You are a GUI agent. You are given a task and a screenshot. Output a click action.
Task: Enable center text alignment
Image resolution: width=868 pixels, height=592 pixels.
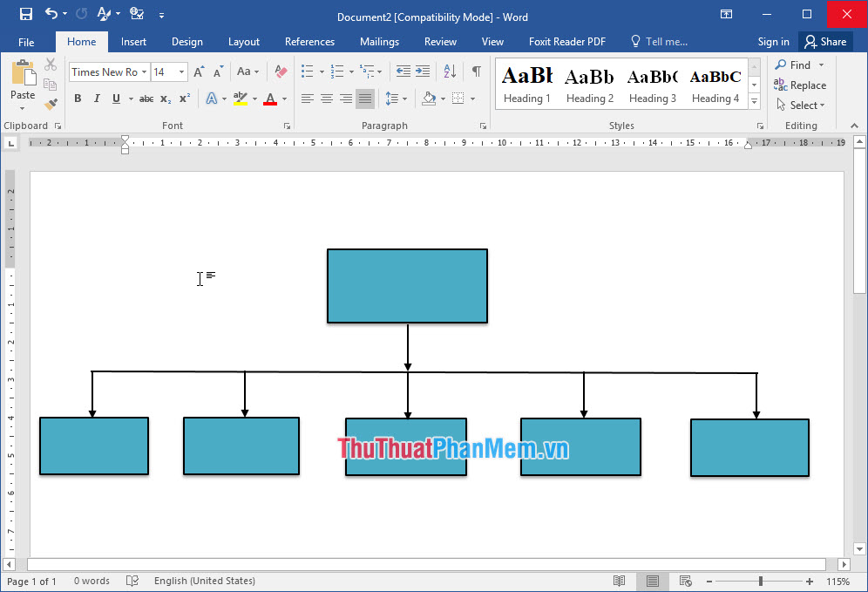[x=327, y=99]
